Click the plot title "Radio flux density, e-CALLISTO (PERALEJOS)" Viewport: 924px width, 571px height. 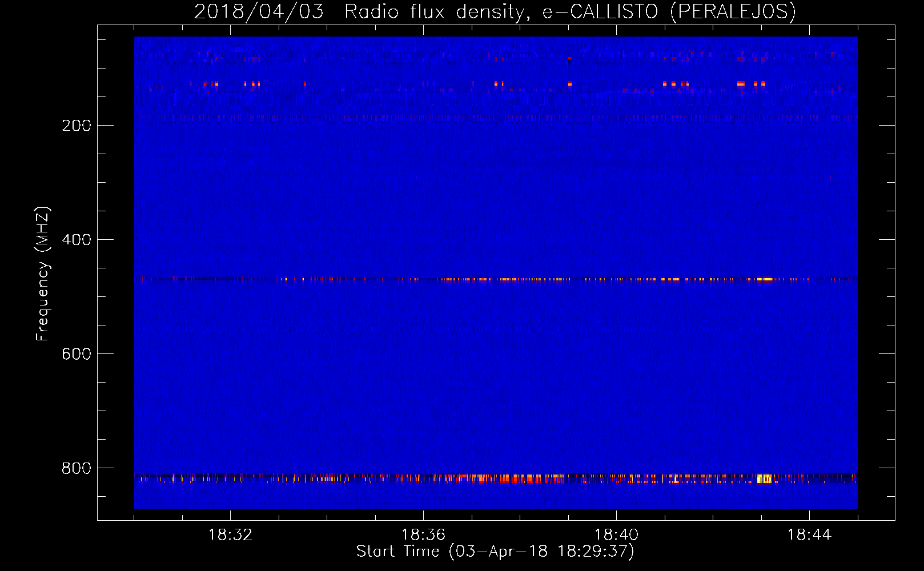tap(570, 11)
